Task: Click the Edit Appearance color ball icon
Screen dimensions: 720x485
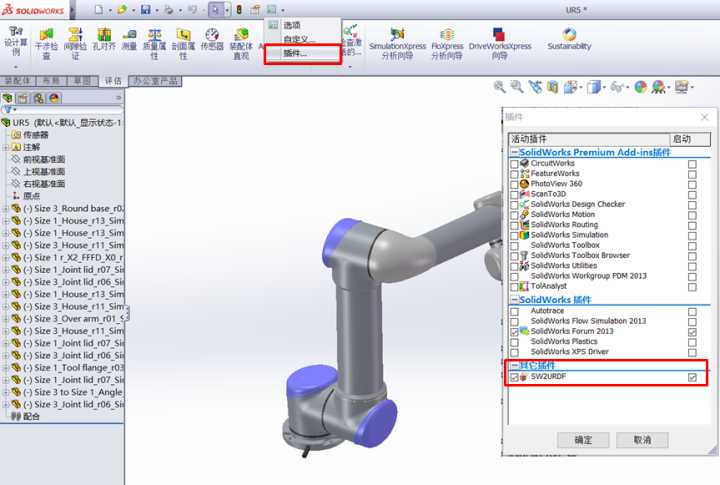Action: pyautogui.click(x=641, y=86)
